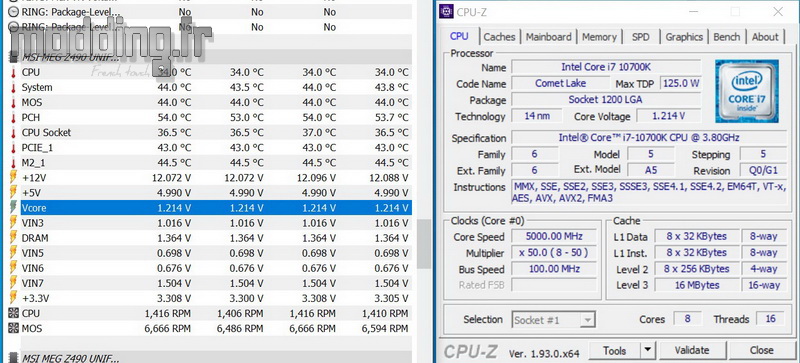This screenshot has width=800, height=363.
Task: Click the Validate button
Action: click(x=692, y=351)
